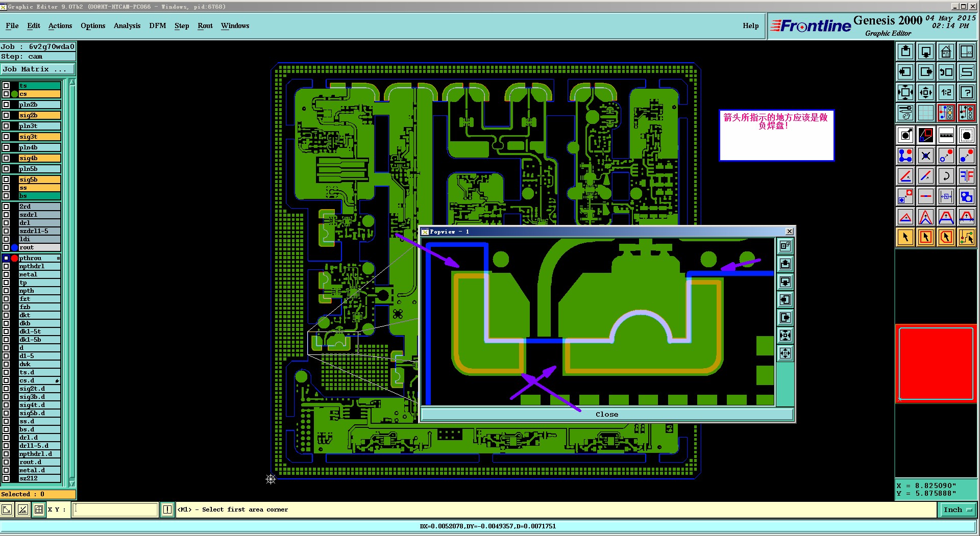The image size is (980, 536).
Task: Select the rotate arrow tool icon
Action: pos(946,176)
